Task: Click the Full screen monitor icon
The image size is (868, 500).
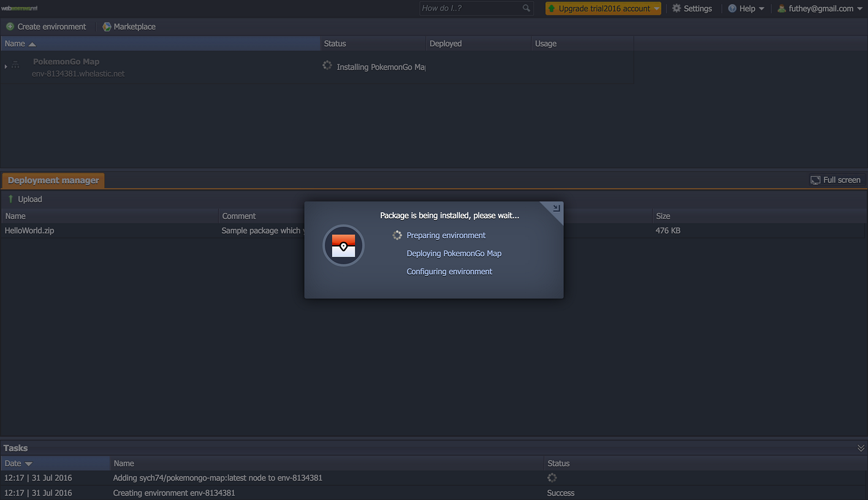Action: click(815, 180)
